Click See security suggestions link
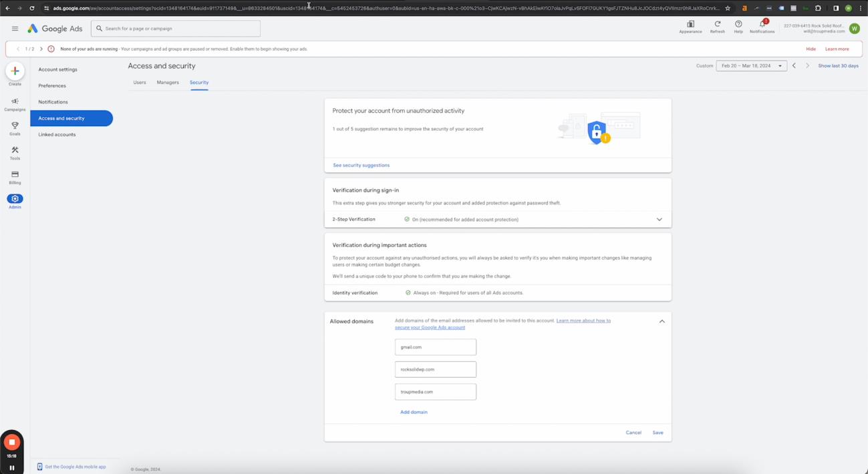868x474 pixels. pos(361,165)
